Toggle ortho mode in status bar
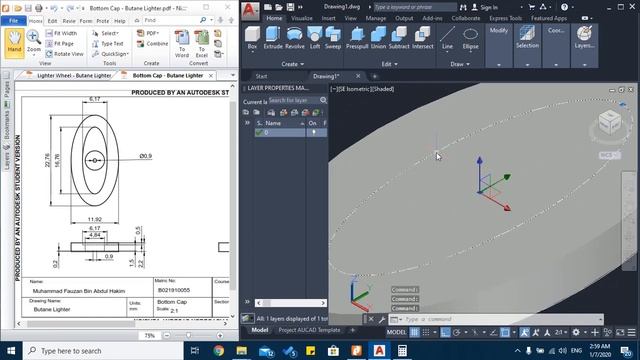The width and height of the screenshot is (640, 360). pos(445,332)
